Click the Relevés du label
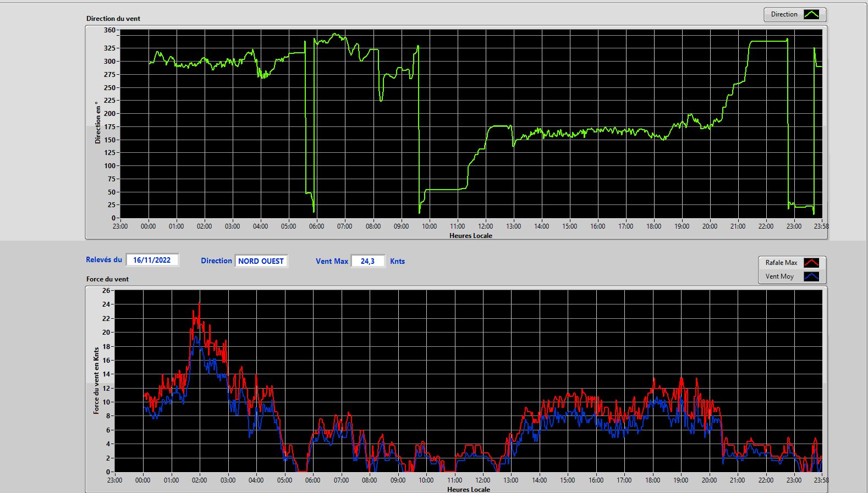Screen dimensions: 868x493 point(104,259)
